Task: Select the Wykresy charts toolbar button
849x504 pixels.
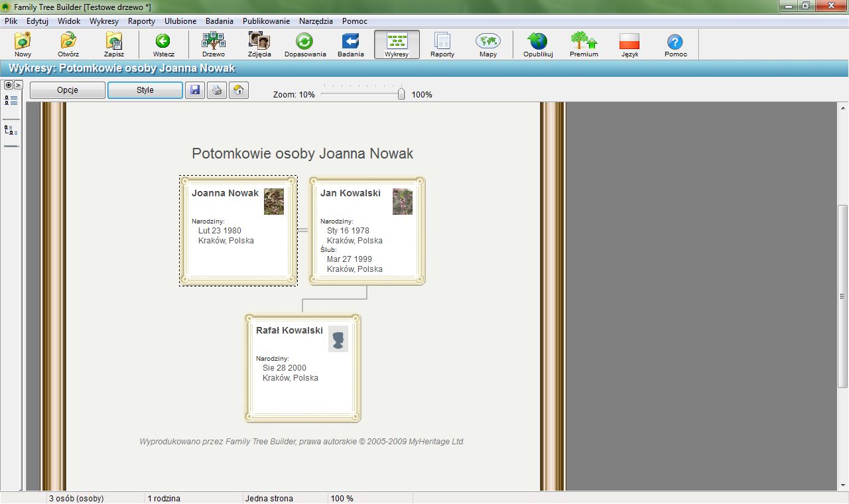Action: [397, 44]
